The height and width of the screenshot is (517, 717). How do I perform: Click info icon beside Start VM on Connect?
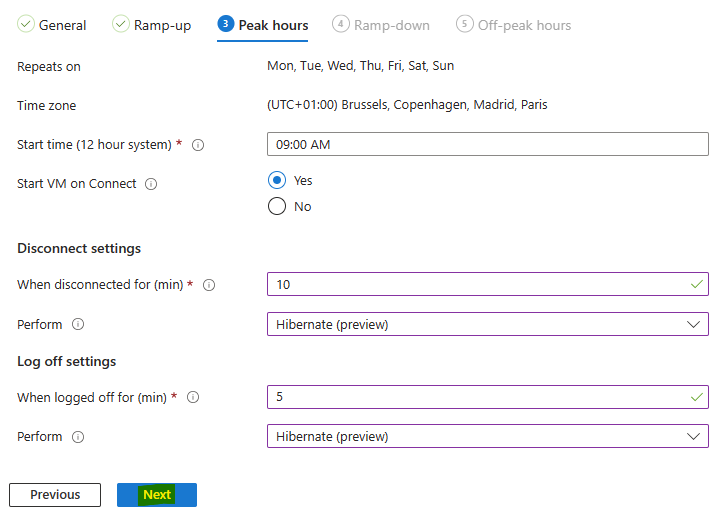coord(151,184)
